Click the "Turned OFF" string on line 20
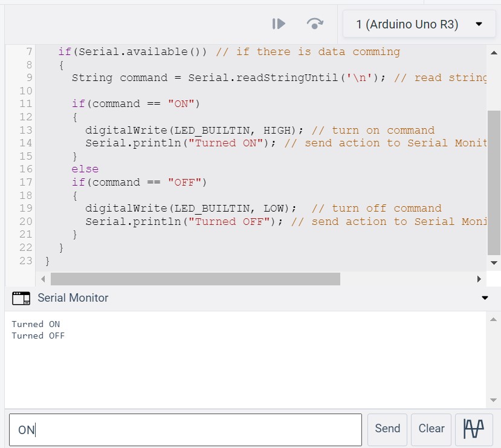This screenshot has height=448, width=501. [x=230, y=221]
